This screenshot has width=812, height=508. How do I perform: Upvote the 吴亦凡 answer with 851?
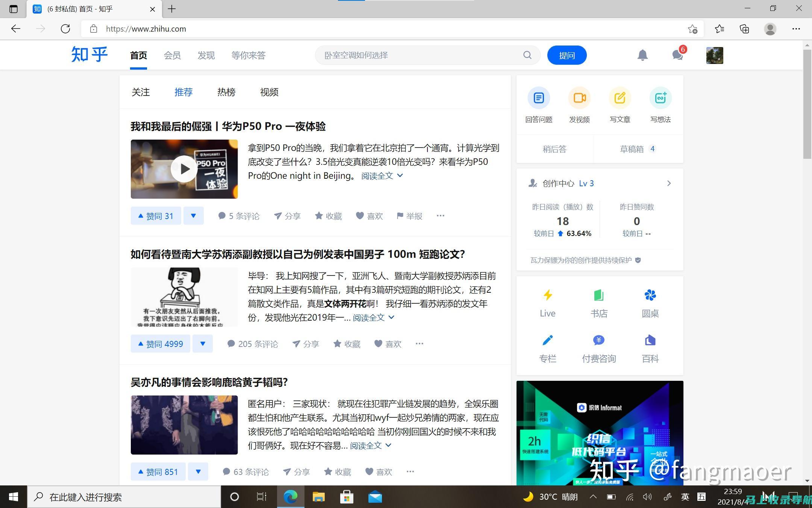click(x=158, y=471)
